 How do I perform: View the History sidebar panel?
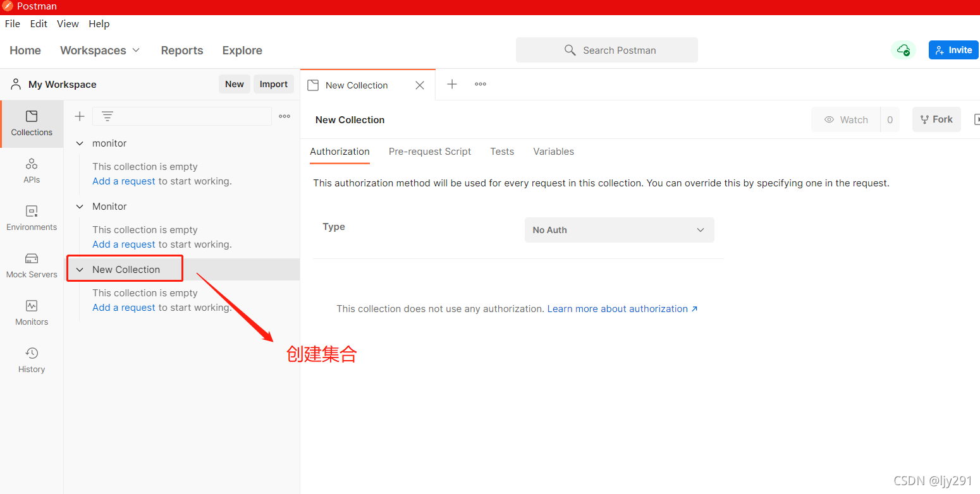point(32,359)
